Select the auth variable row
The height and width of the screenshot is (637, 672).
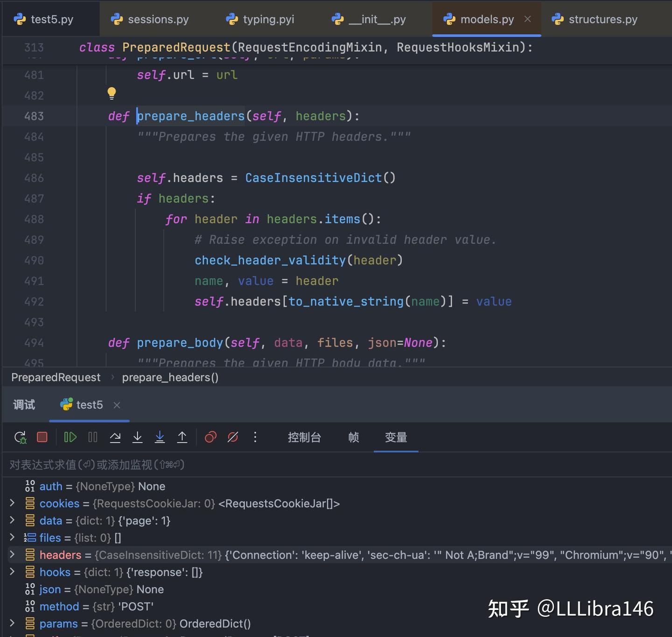(336, 486)
